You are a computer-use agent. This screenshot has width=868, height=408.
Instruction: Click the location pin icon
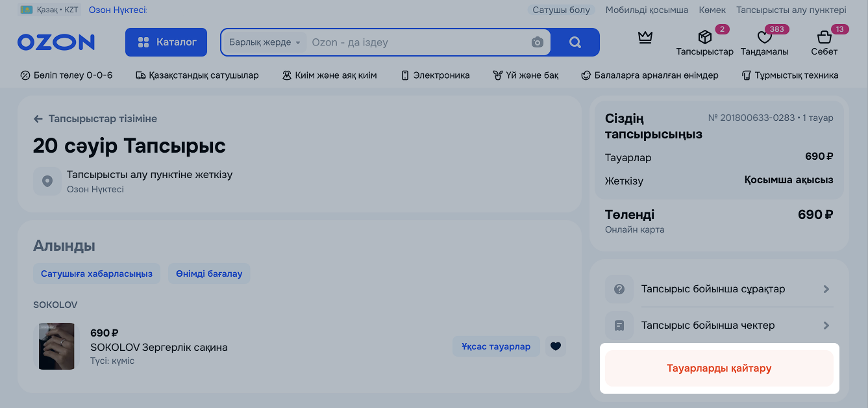[x=47, y=181]
